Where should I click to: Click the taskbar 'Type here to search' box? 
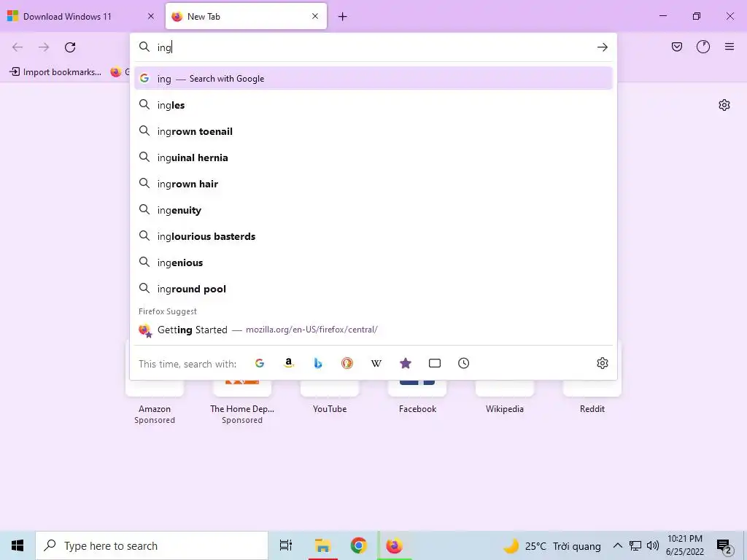click(x=152, y=545)
